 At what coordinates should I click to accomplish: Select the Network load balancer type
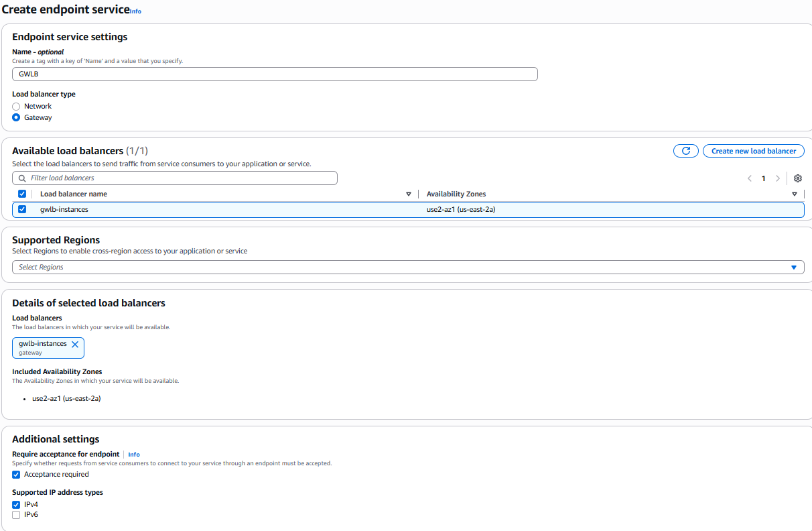pos(16,107)
